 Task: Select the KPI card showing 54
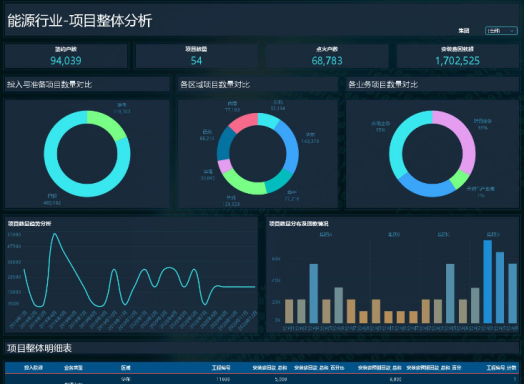[196, 56]
